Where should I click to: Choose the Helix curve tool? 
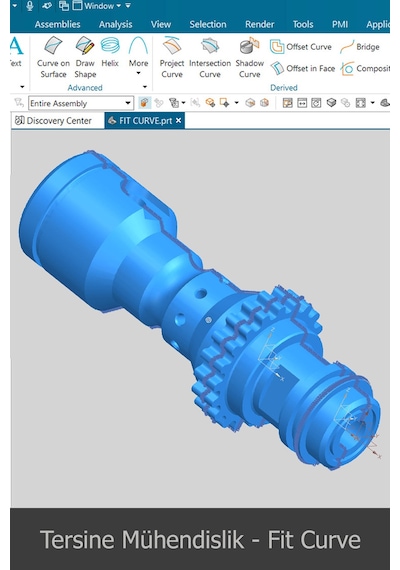(x=110, y=52)
